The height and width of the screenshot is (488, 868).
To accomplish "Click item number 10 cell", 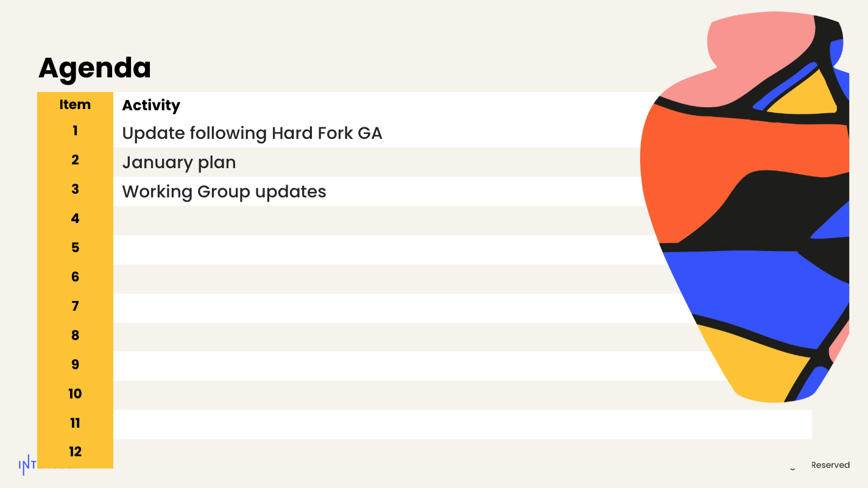I will [75, 394].
